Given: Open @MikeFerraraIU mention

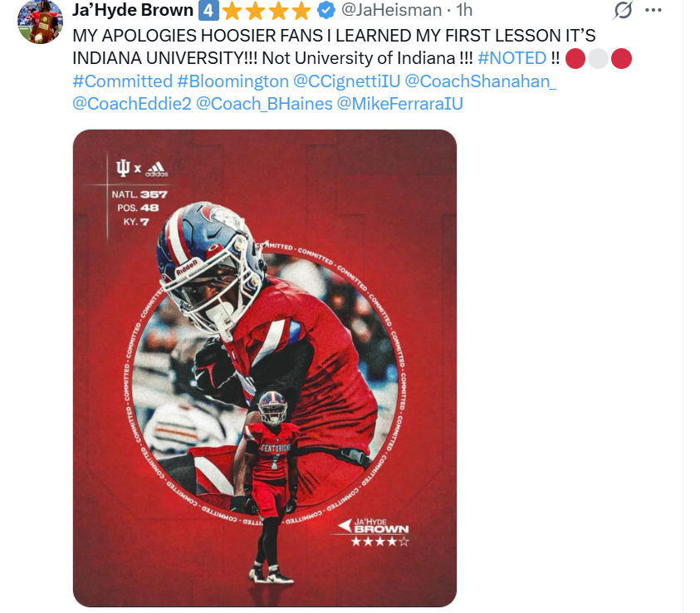Looking at the screenshot, I should 399,104.
